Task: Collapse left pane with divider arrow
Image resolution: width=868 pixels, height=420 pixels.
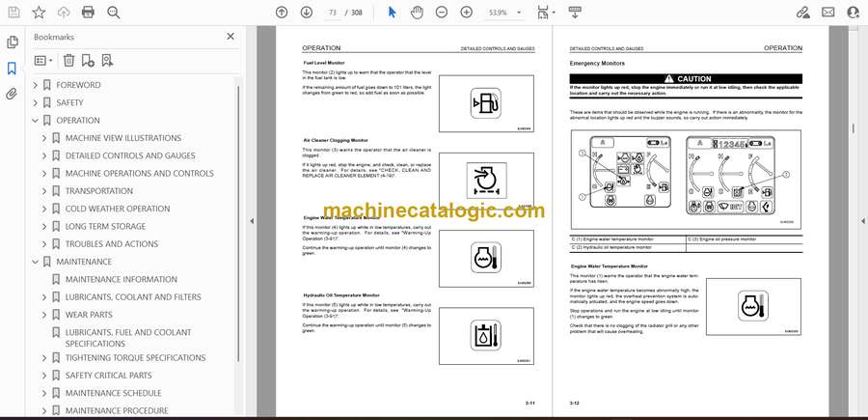Action: pos(252,221)
